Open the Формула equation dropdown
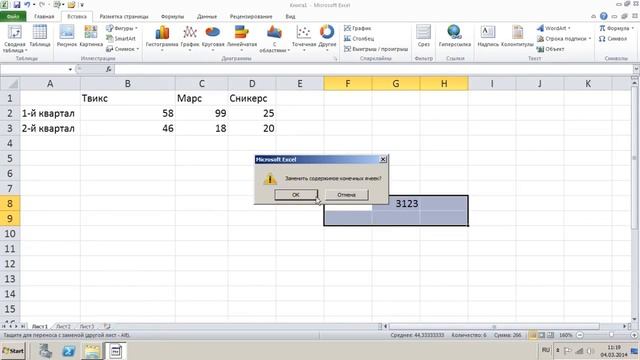This screenshot has height=360, width=640. coord(617,28)
